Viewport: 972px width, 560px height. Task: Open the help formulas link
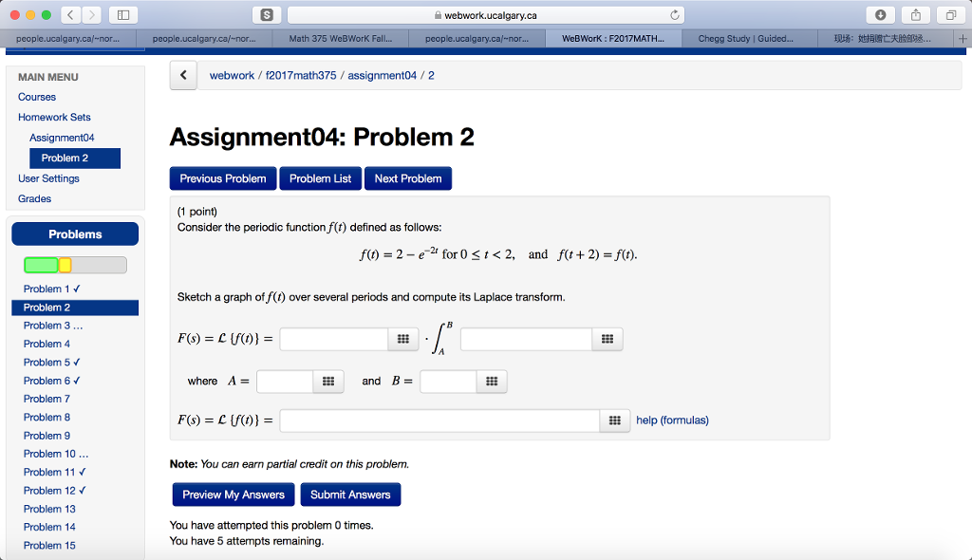pos(672,420)
